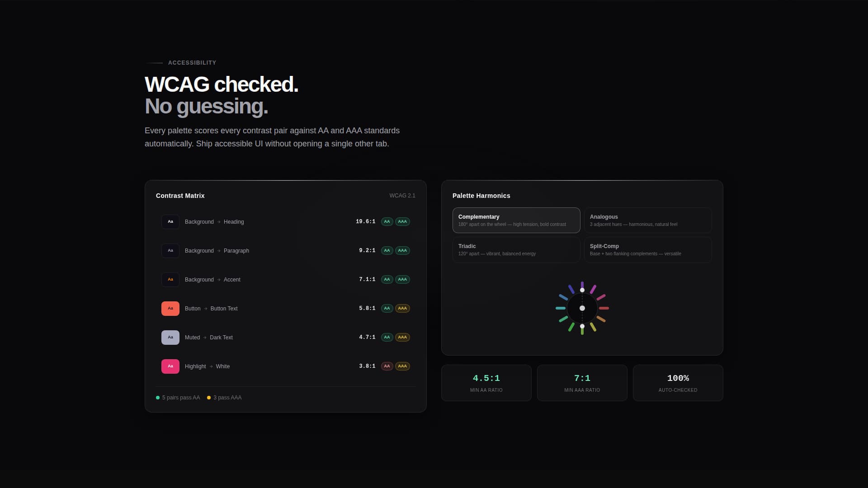
Task: Click the AA badge in the Background Heading row
Action: coord(387,222)
